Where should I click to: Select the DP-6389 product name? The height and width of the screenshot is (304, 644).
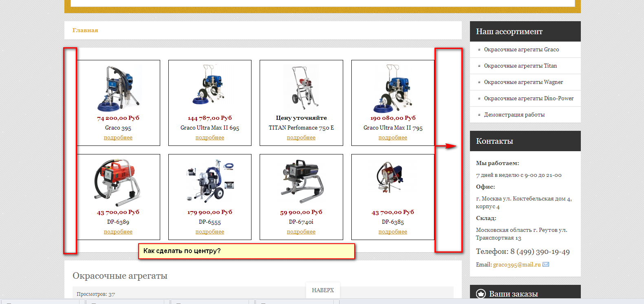(118, 222)
